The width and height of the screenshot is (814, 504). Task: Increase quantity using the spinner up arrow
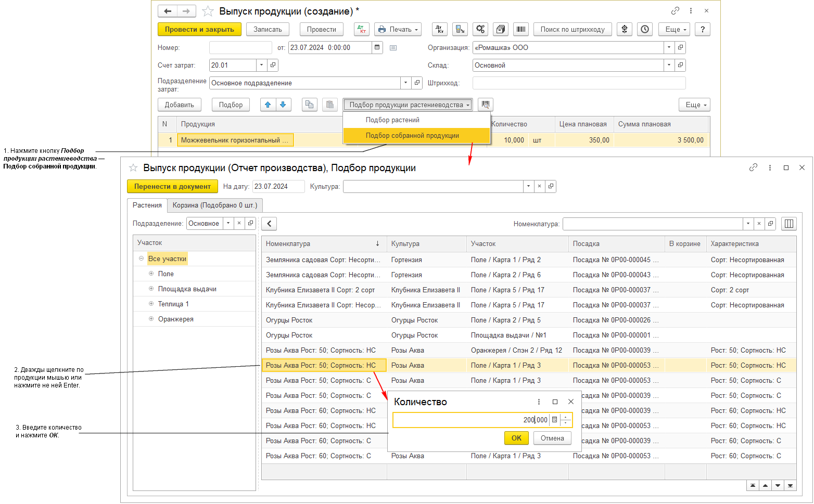[x=566, y=417]
